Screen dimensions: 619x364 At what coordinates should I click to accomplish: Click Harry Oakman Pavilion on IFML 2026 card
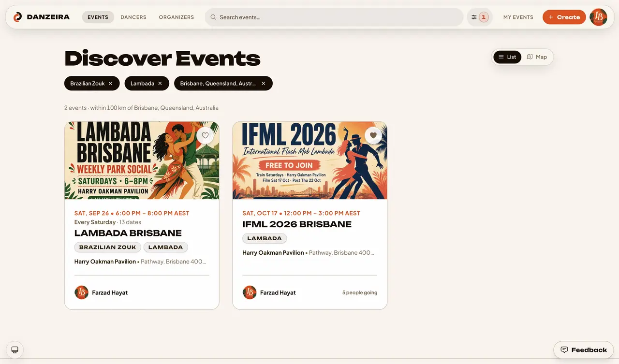[273, 253]
